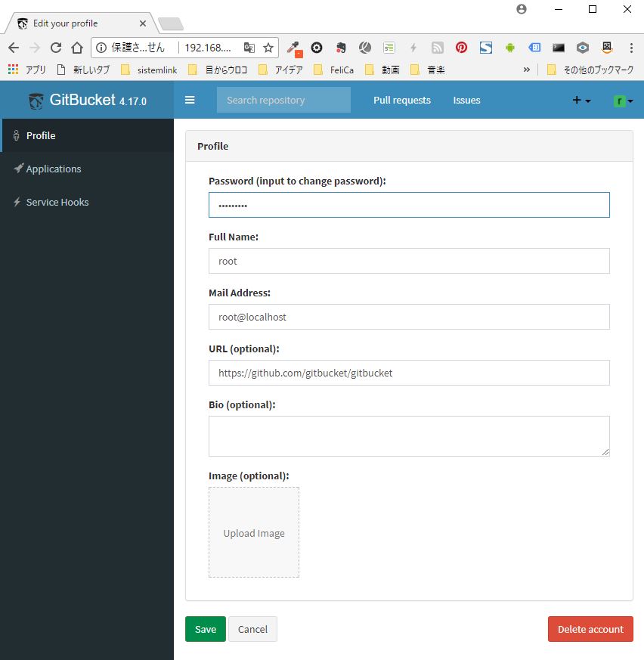
Task: Click the color picker eyedropper extension
Action: coord(294,48)
